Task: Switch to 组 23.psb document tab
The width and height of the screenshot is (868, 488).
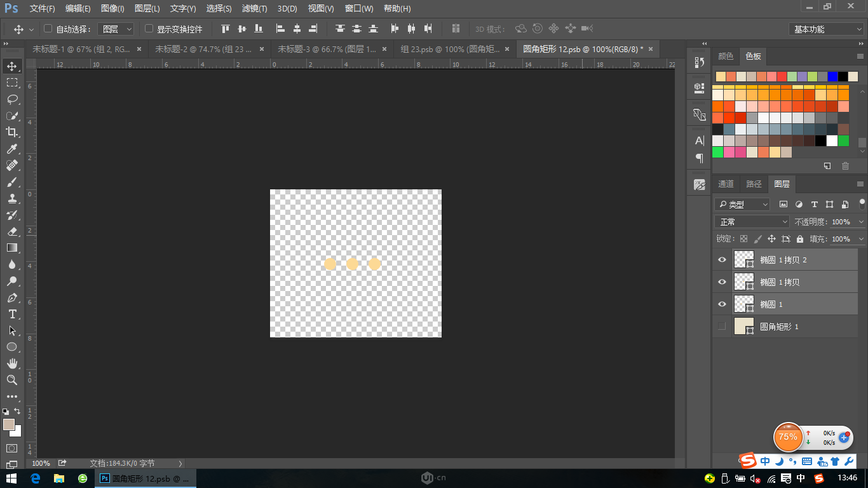Action: [x=450, y=49]
